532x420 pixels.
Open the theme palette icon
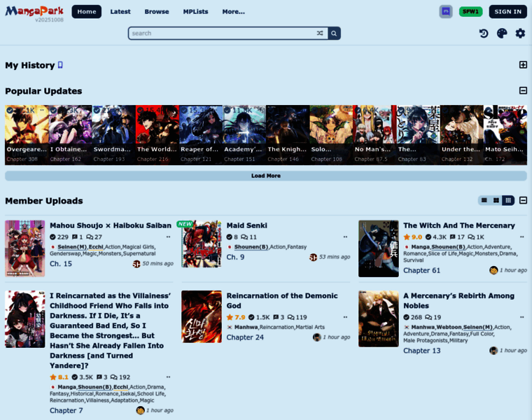pos(502,33)
